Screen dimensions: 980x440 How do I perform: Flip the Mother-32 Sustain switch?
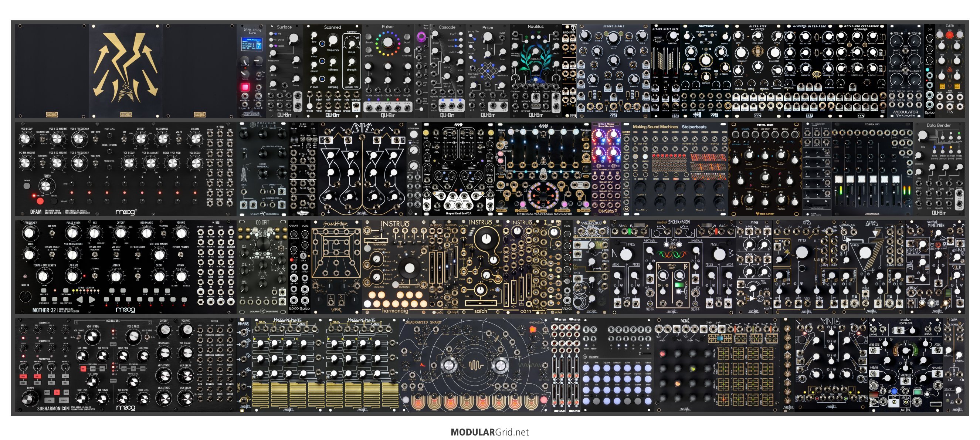pyautogui.click(x=138, y=275)
